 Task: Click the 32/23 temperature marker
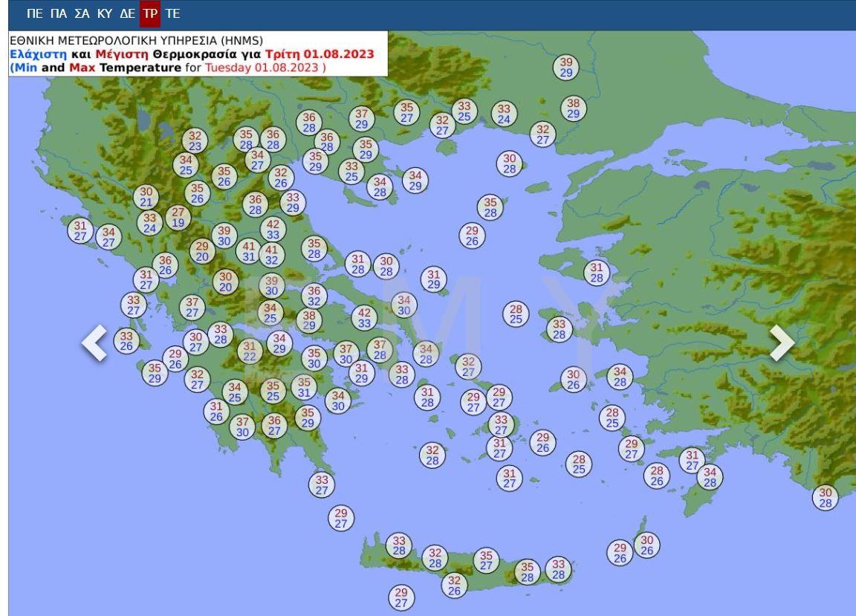click(195, 141)
